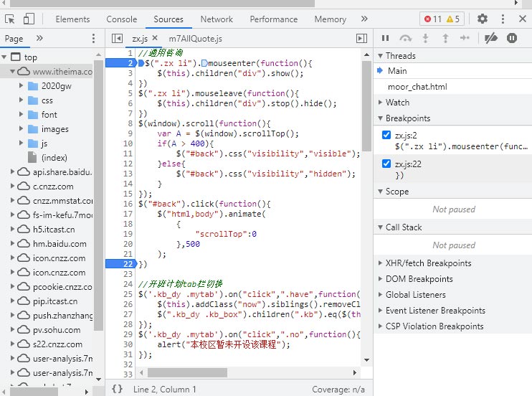Close the DevTools panel
Image resolution: width=532 pixels, height=396 pixels.
pyautogui.click(x=523, y=19)
